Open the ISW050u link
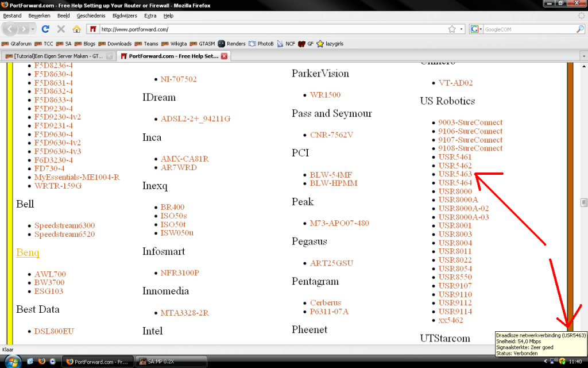This screenshot has height=368, width=588. point(177,233)
